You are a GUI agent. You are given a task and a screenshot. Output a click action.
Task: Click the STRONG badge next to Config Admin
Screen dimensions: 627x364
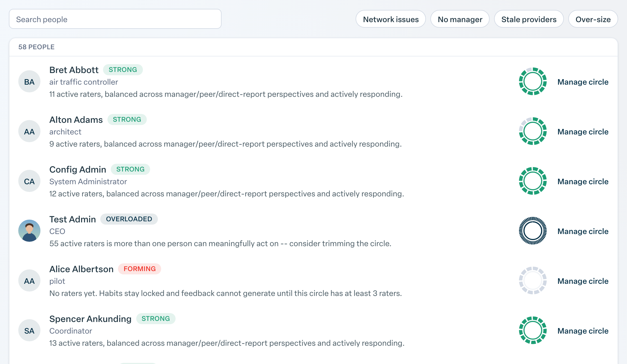130,169
